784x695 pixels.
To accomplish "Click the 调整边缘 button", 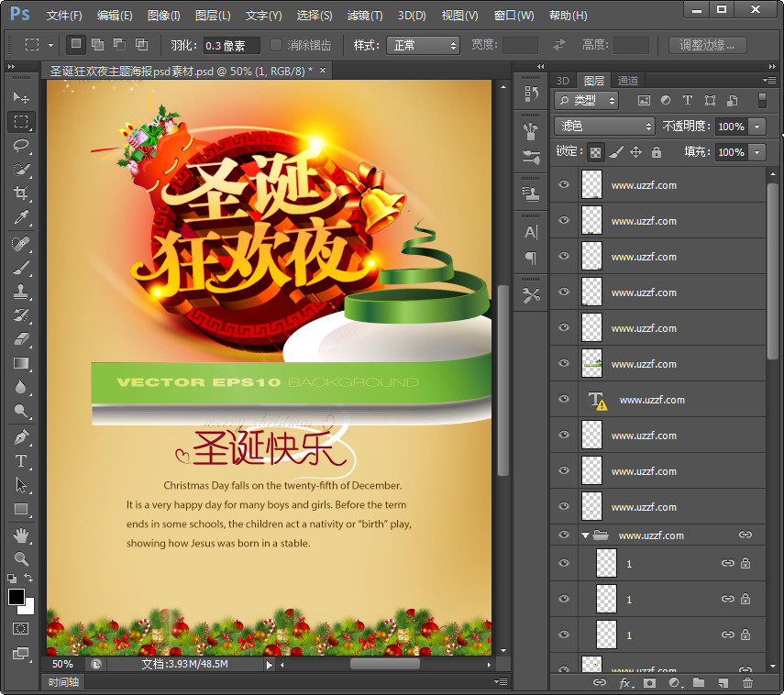I will point(708,46).
